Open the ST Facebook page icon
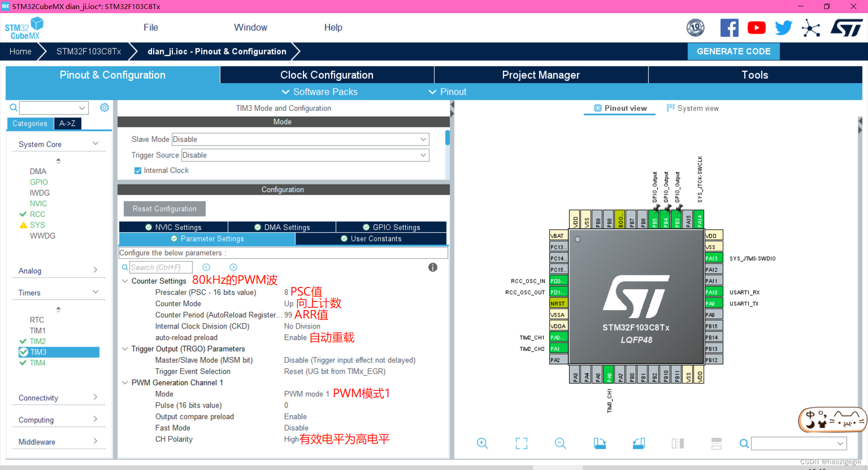The height and width of the screenshot is (470, 868). pyautogui.click(x=729, y=28)
